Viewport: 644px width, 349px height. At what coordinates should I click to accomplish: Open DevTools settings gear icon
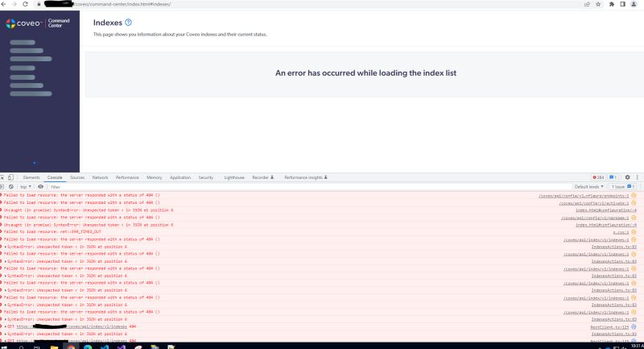627,177
